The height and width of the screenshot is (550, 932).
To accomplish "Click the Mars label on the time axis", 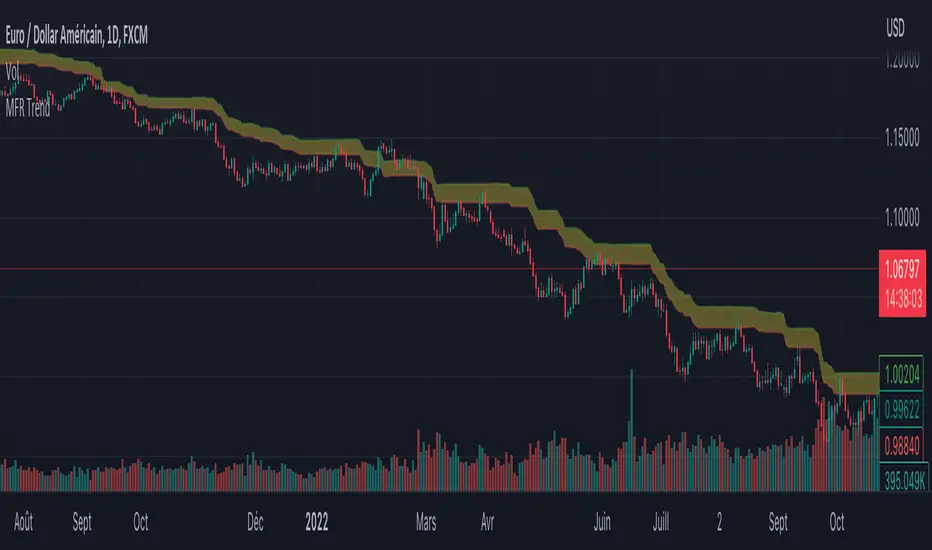I will click(x=426, y=522).
